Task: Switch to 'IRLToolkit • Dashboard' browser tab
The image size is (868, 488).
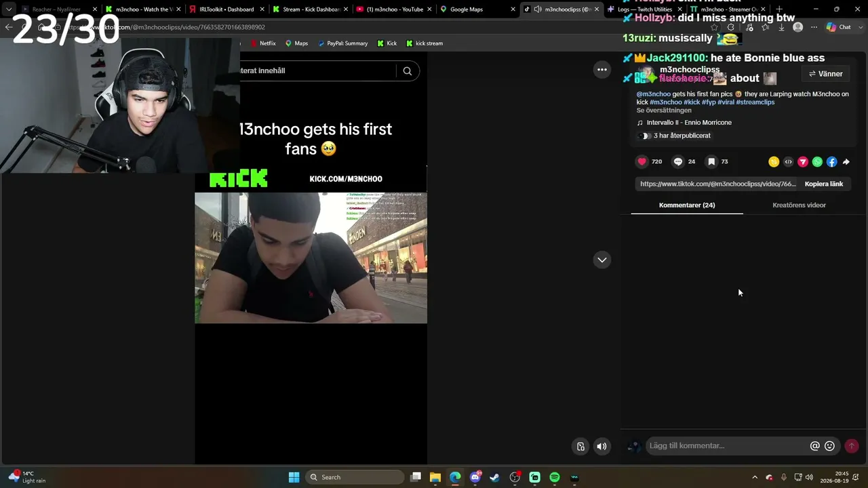Action: click(227, 9)
